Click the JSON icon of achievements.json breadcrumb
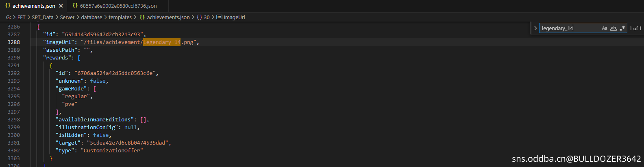Screen dimensions: 644x167 tap(142, 17)
